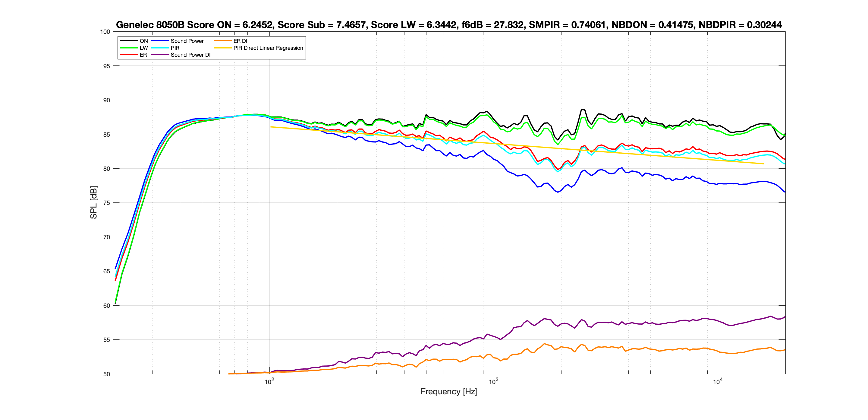Click the 95 y-axis tick label

tap(106, 66)
